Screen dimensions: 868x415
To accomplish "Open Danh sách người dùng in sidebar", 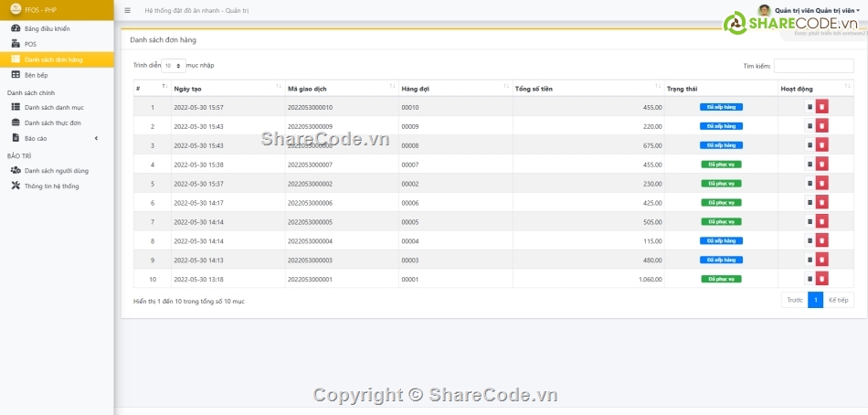I will click(x=57, y=170).
